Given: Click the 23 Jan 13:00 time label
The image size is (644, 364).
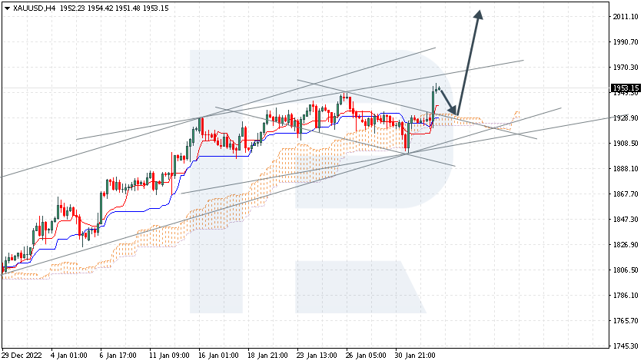Looking at the screenshot, I should pyautogui.click(x=317, y=356).
